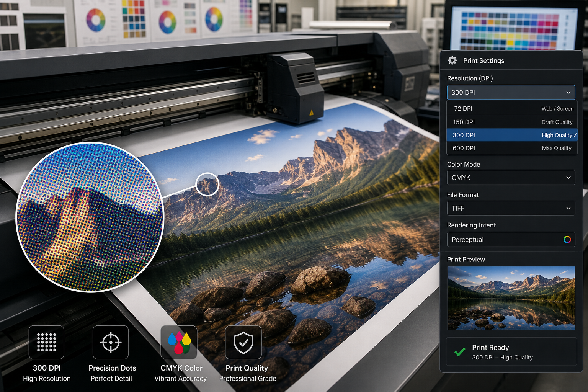Screen dimensions: 588x392
Task: Click the '300 DPI – High Quality' status text
Action: point(502,357)
